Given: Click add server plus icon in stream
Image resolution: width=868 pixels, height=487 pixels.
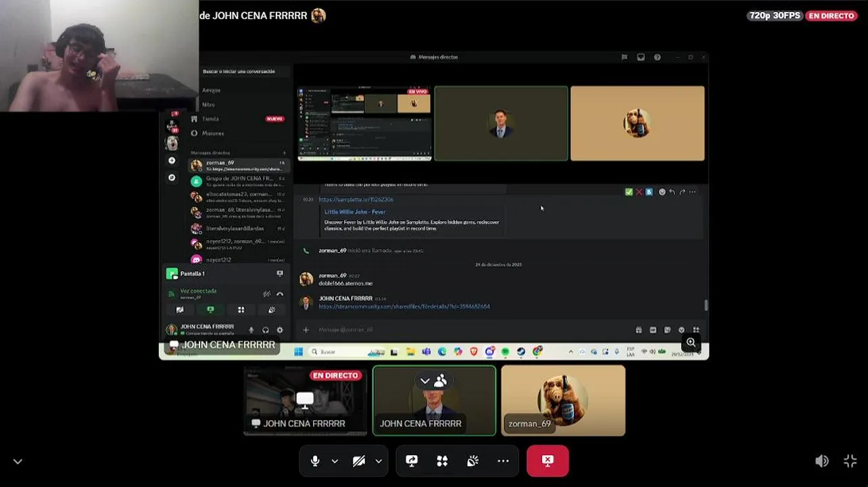Looking at the screenshot, I should 172,161.
